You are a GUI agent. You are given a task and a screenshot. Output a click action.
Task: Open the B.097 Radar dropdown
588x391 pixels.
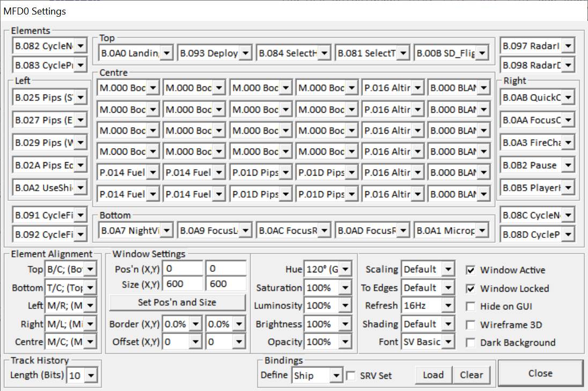pos(538,46)
